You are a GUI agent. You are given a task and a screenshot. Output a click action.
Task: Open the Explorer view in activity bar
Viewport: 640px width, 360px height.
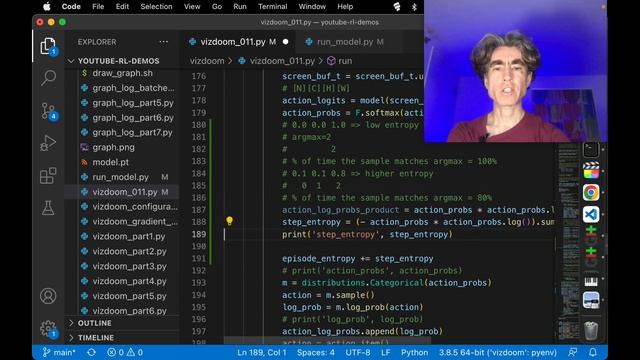(x=48, y=46)
